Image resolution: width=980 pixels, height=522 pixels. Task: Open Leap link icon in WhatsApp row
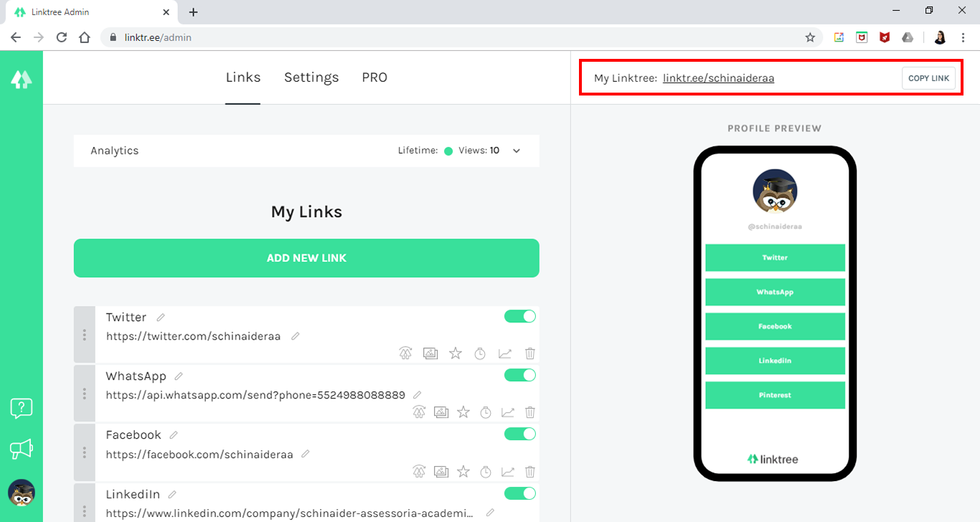tap(419, 412)
